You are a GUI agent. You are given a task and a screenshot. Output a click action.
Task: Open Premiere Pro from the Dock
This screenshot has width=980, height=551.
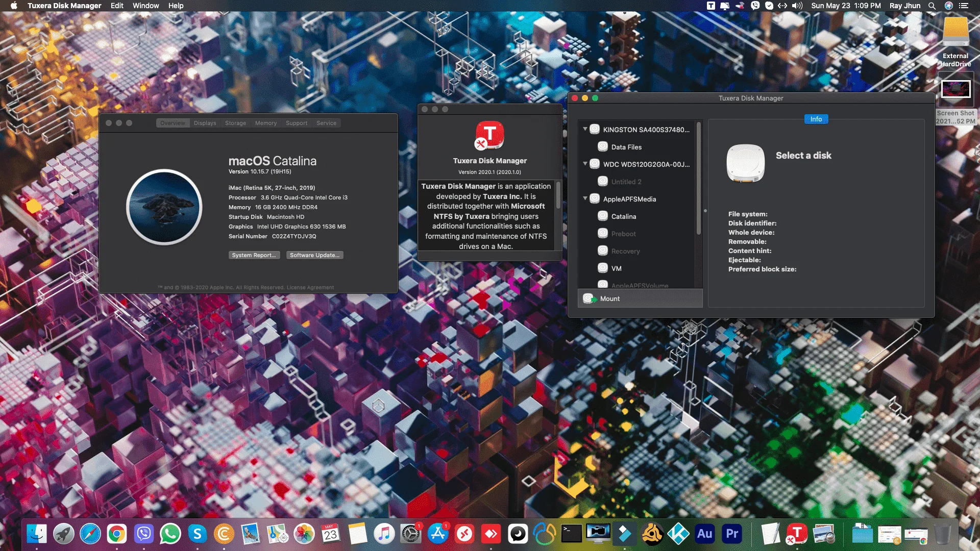point(732,534)
